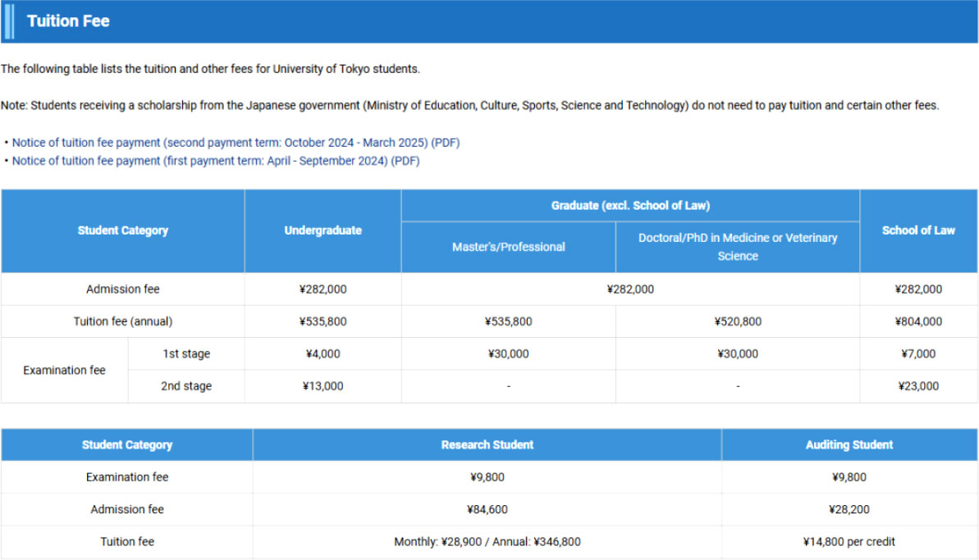
Task: Click the "1st stage" row label
Action: tap(186, 354)
